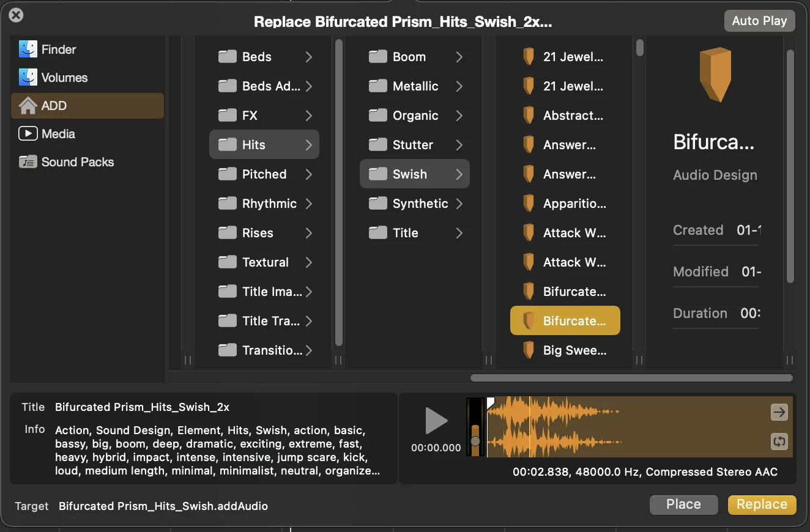Click the Audio Design kind label
This screenshot has width=810, height=532.
pyautogui.click(x=715, y=175)
